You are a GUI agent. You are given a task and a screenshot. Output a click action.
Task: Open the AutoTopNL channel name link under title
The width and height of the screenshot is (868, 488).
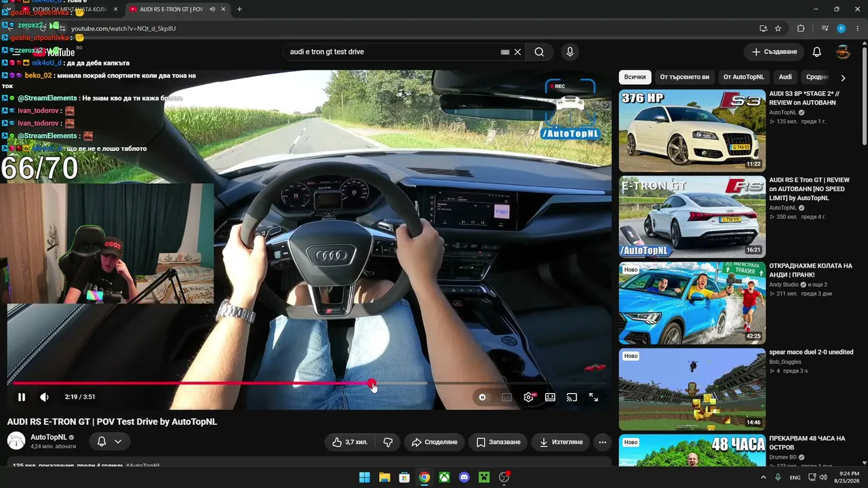[x=49, y=437]
